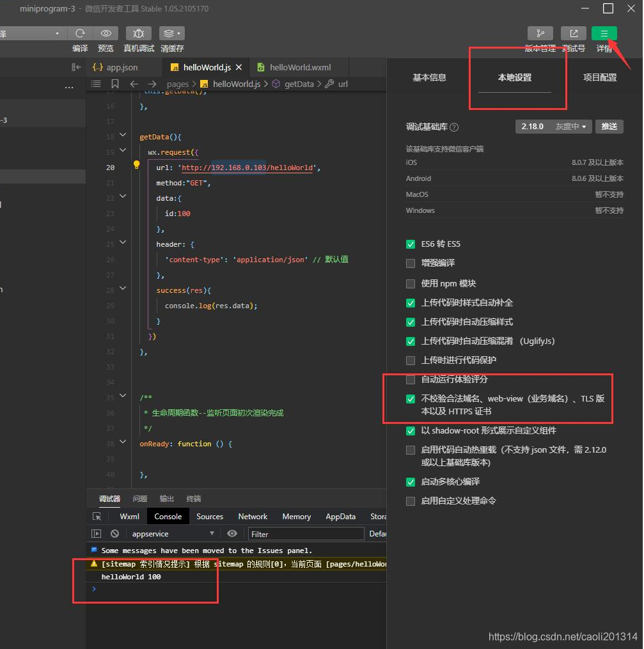Toggle 上传代码时自动压缩混淆 UglifyJs checkbox
Image resolution: width=644 pixels, height=649 pixels.
pos(411,341)
